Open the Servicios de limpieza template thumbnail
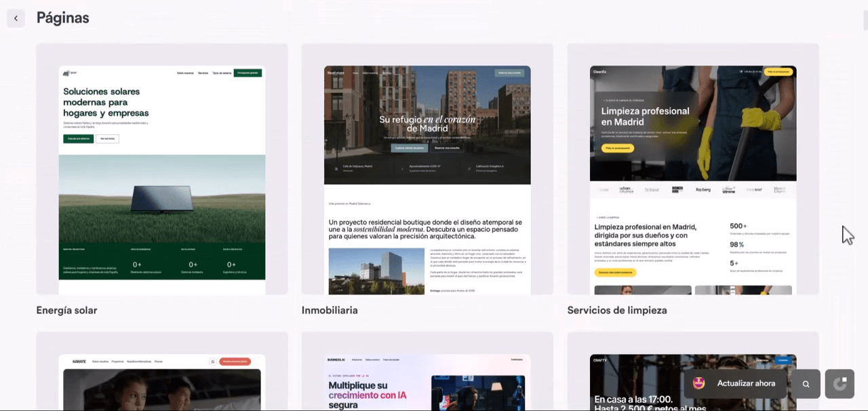The height and width of the screenshot is (411, 868). (x=693, y=169)
